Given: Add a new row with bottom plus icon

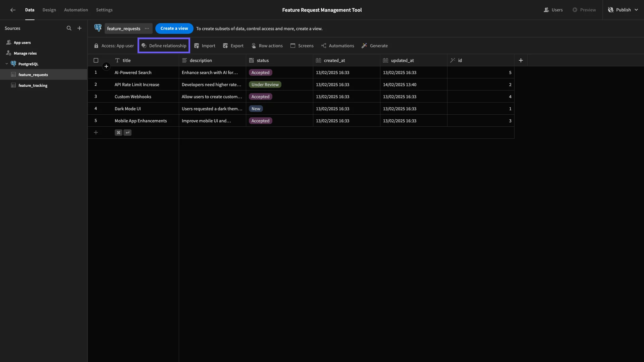Looking at the screenshot, I should click(96, 133).
